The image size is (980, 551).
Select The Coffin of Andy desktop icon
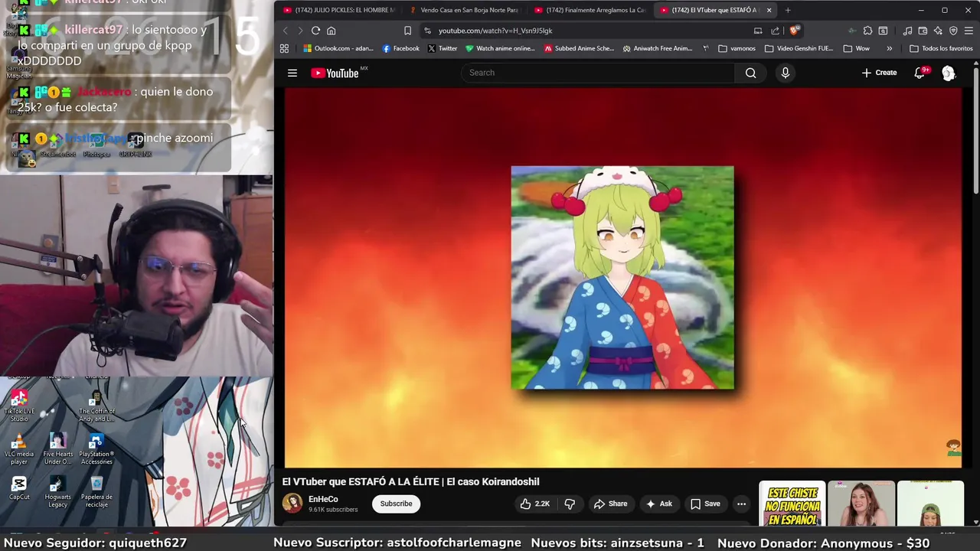point(96,407)
